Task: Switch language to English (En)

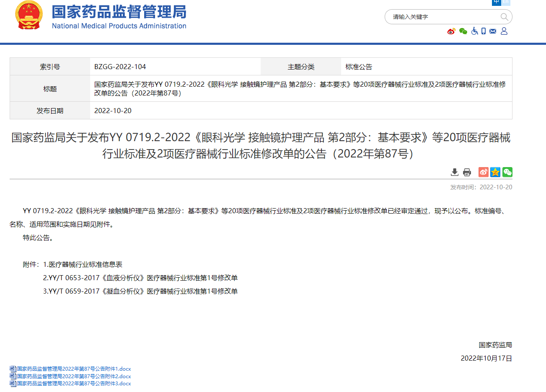Action: tap(506, 2)
